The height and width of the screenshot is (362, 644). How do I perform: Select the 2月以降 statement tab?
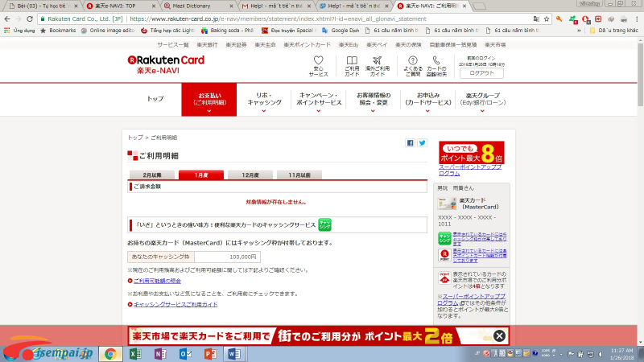(152, 175)
